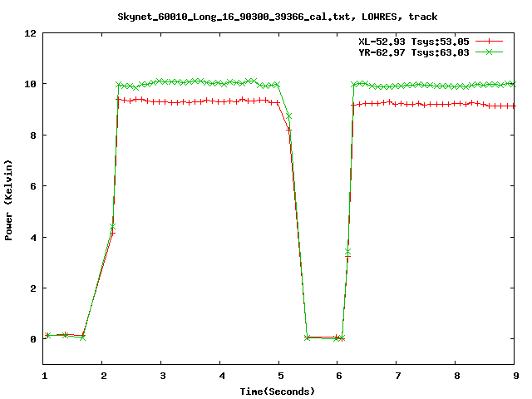Click the x-axis tick label 6
Image resolution: width=532 pixels, height=399 pixels.
click(339, 376)
